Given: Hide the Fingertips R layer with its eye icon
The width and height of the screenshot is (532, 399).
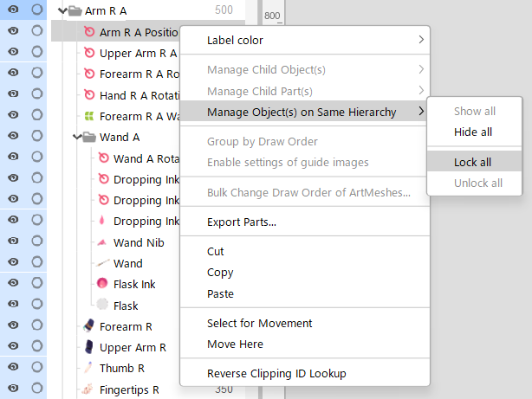Looking at the screenshot, I should (x=13, y=389).
